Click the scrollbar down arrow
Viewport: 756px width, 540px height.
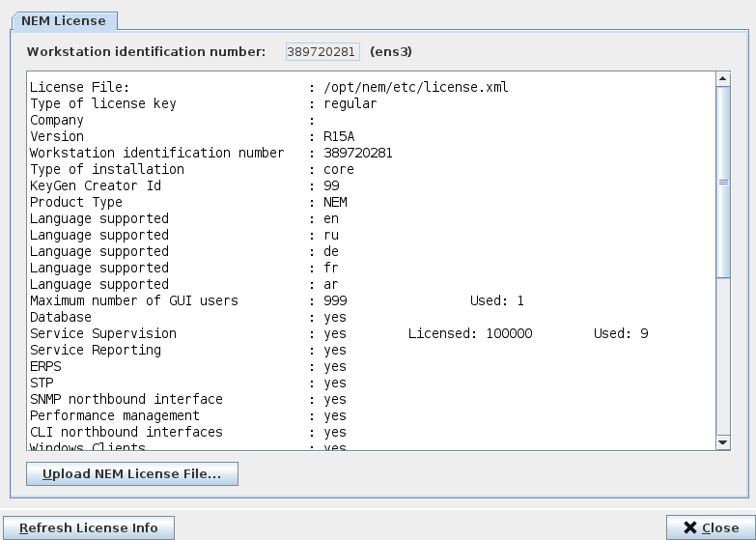tap(723, 442)
